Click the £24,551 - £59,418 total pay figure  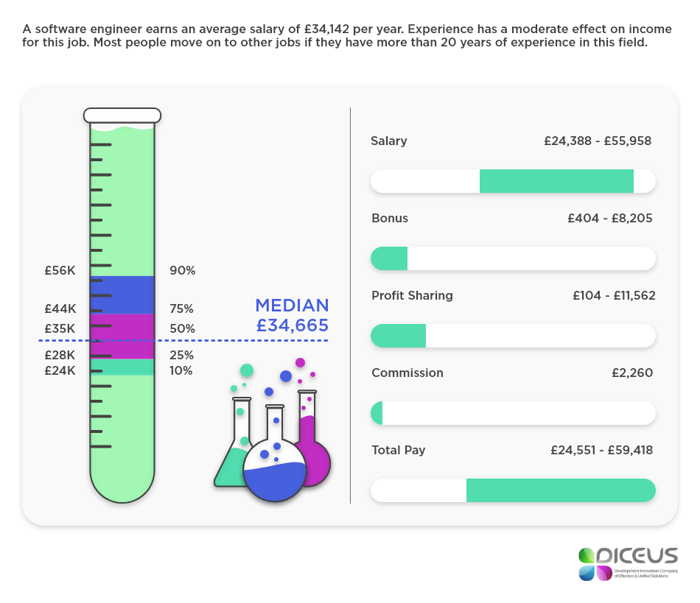(601, 450)
